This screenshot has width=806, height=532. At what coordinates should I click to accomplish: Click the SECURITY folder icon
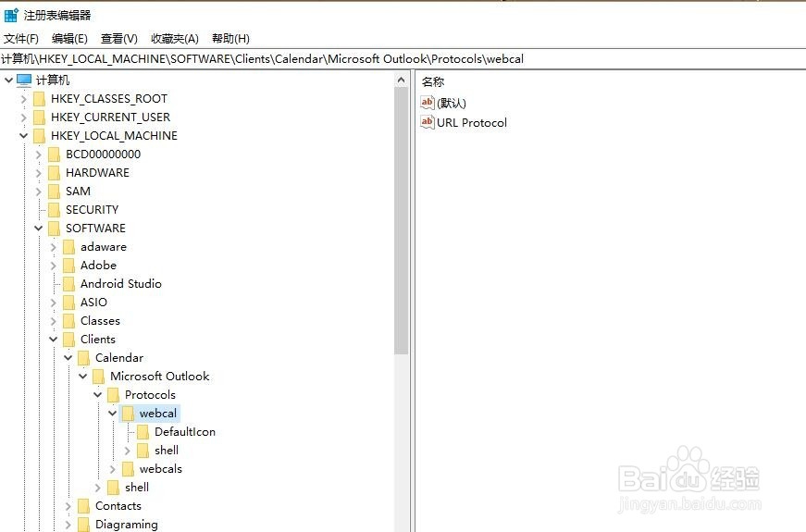coord(54,210)
